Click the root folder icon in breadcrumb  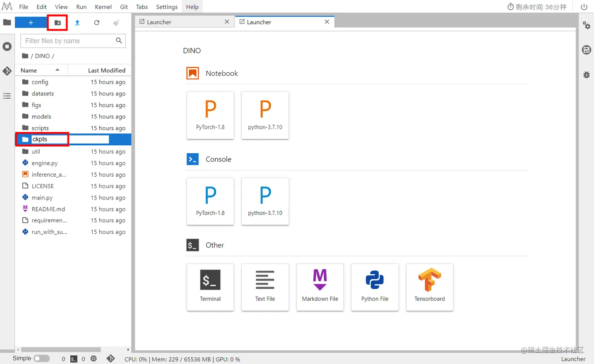pos(25,56)
